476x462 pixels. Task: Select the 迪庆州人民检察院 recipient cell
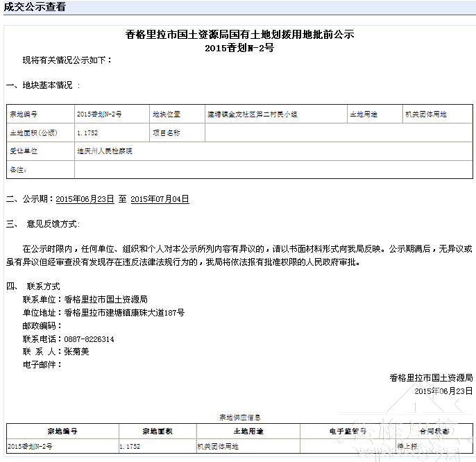click(x=104, y=151)
